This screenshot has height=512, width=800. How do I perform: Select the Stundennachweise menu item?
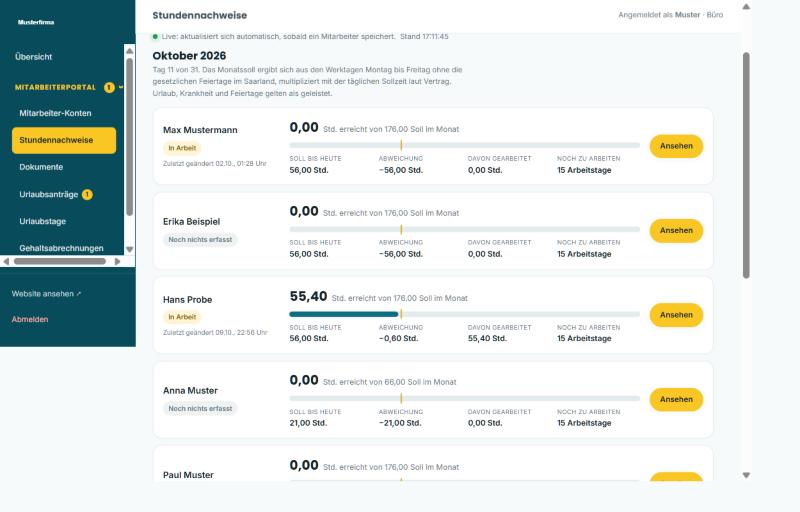pyautogui.click(x=64, y=140)
